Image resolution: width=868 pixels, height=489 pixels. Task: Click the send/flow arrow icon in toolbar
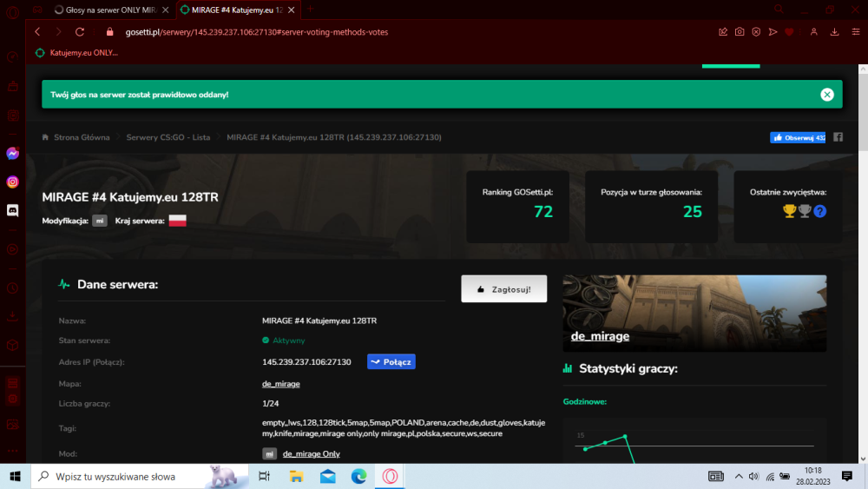[773, 32]
